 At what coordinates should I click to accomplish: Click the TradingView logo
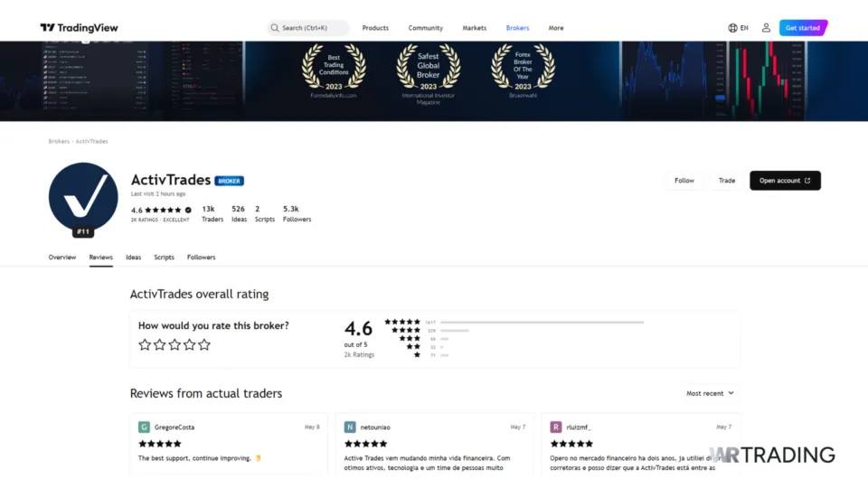[79, 28]
